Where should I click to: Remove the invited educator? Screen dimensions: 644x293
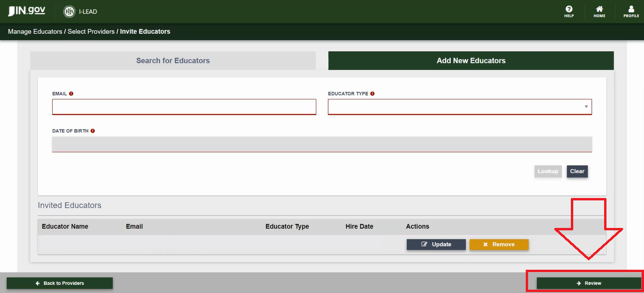tap(499, 244)
